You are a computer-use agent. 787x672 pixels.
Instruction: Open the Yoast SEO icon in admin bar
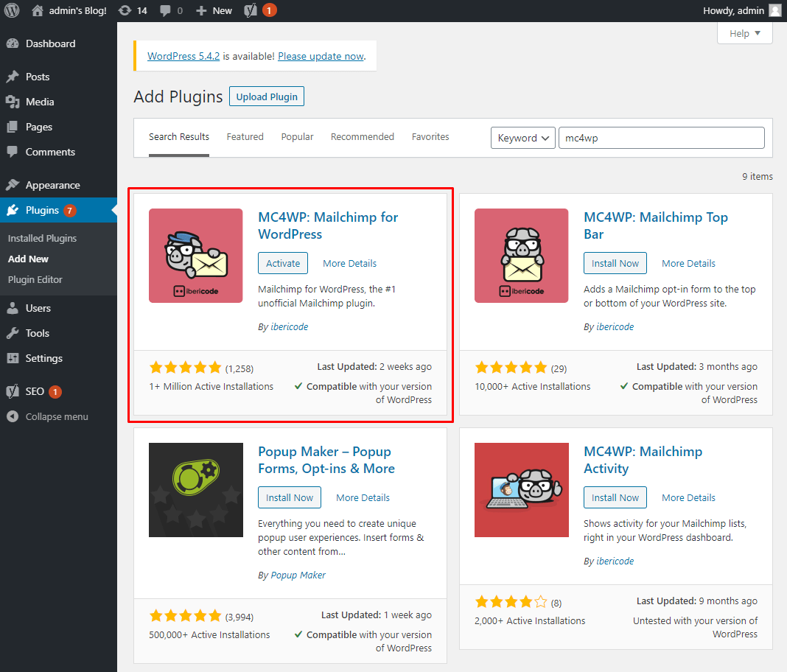coord(251,10)
